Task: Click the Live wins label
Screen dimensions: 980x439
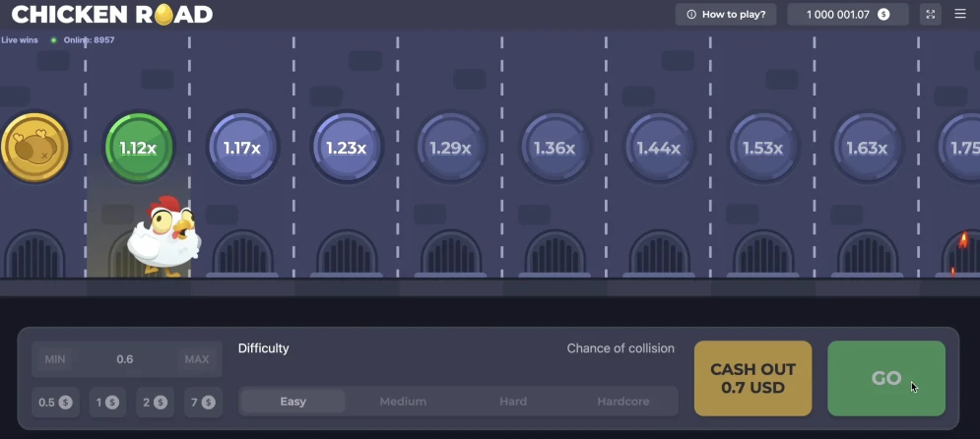Action: coord(20,40)
